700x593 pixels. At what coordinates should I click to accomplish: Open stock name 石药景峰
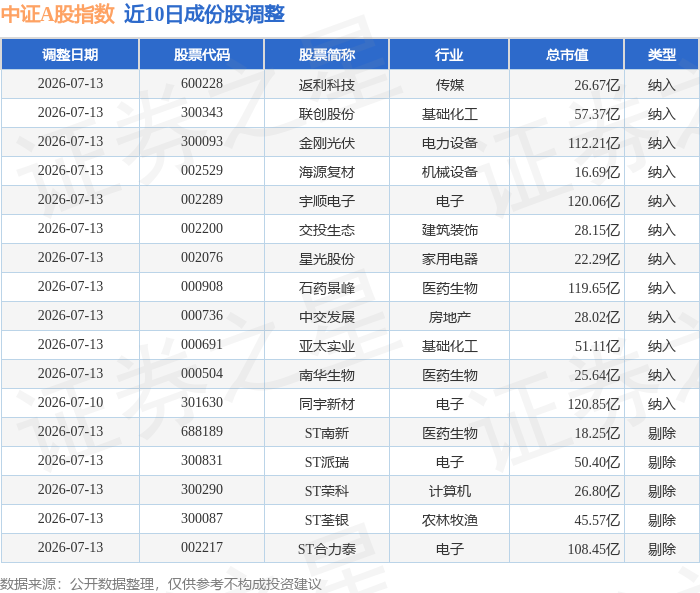coord(327,288)
